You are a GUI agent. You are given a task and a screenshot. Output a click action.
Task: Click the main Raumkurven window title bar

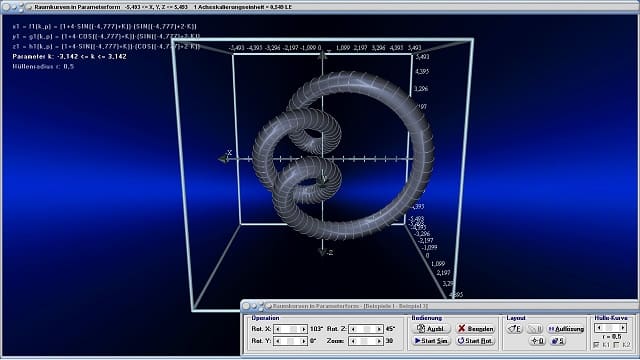tap(320, 7)
